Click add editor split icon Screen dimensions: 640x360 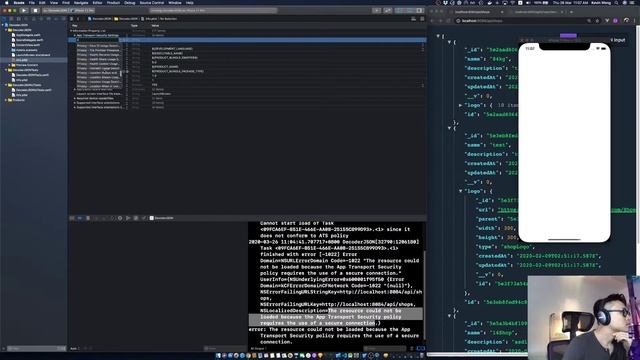point(422,19)
